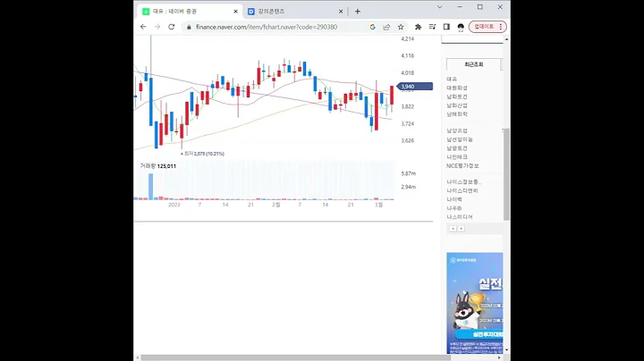
Task: Reload the Naver finance page
Action: coord(171,27)
